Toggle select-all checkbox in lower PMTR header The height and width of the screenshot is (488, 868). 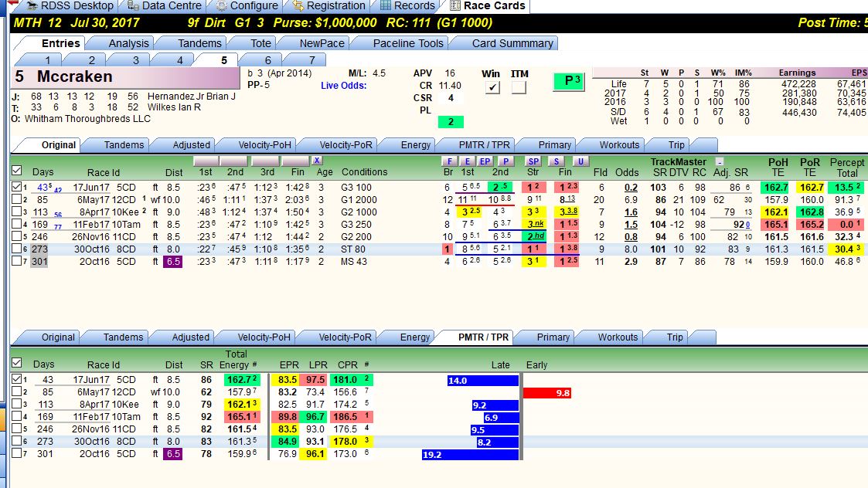(16, 363)
